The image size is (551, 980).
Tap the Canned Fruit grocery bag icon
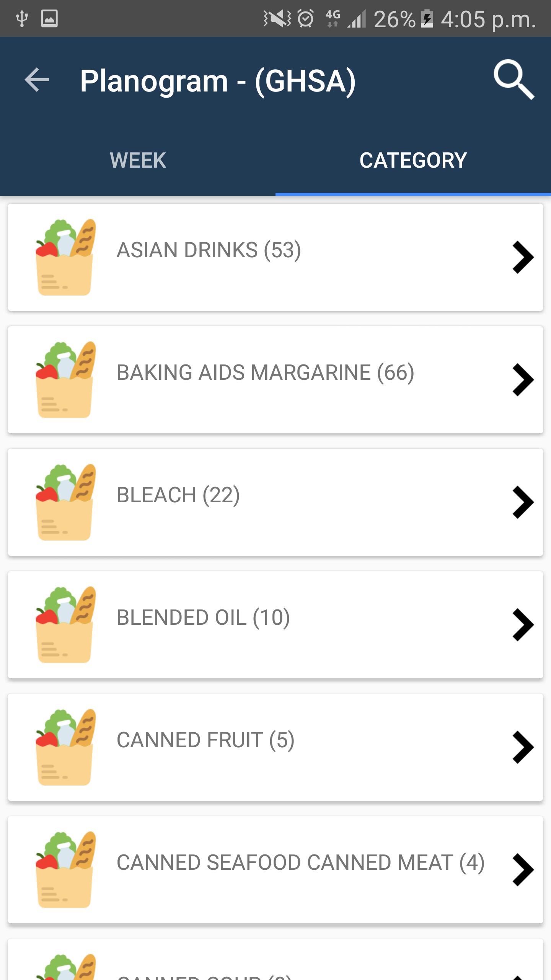[65, 747]
